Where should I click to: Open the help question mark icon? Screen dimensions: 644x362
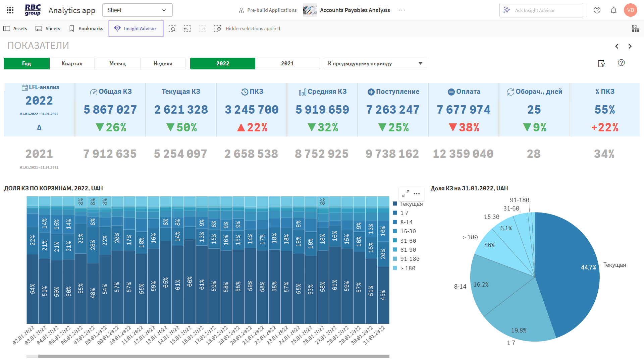(597, 10)
